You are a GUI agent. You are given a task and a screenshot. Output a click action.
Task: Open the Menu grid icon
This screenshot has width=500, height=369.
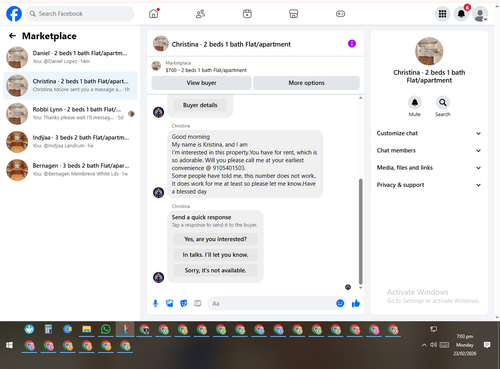point(442,14)
